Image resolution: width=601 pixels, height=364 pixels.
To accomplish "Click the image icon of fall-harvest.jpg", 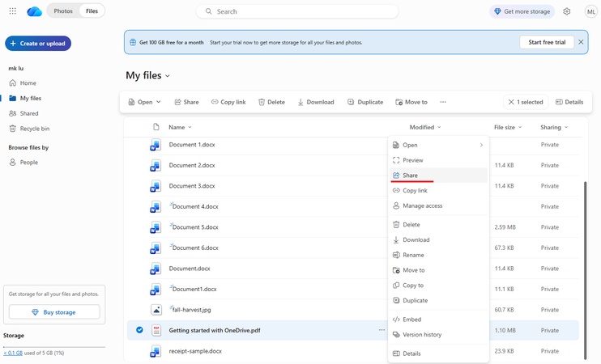I will click(156, 310).
